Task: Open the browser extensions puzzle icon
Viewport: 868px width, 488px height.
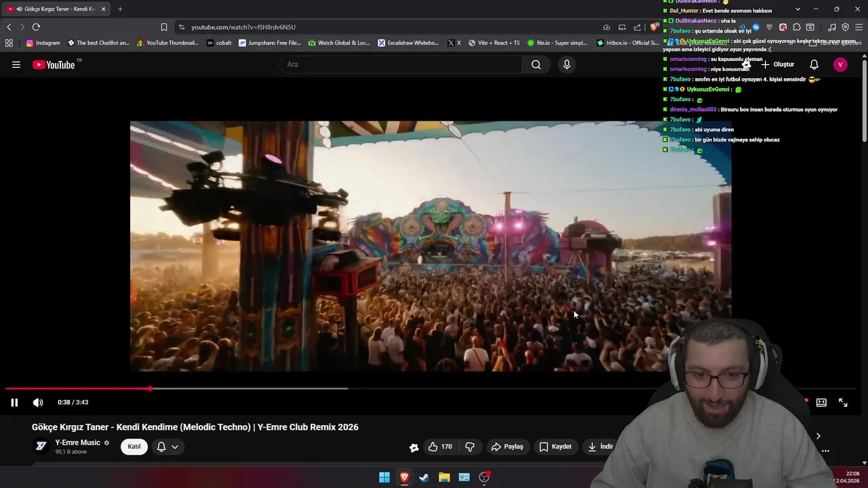Action: [x=796, y=27]
